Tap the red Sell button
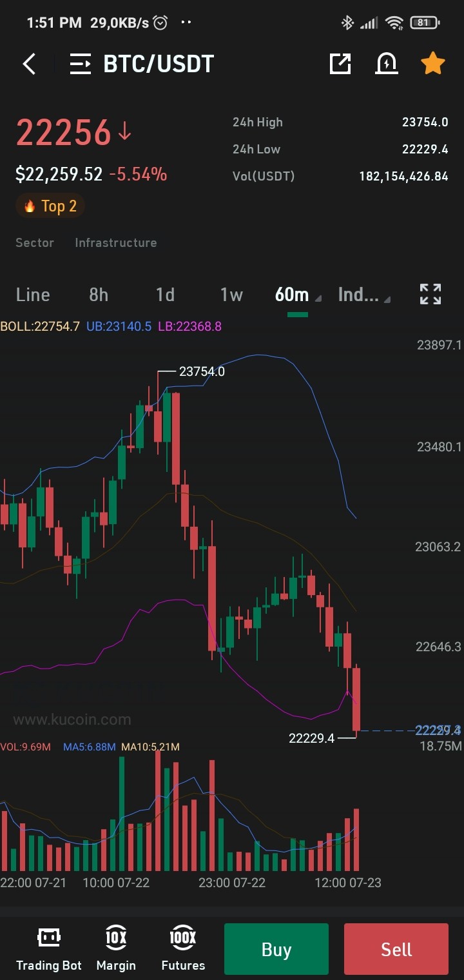The width and height of the screenshot is (464, 980). point(396,949)
